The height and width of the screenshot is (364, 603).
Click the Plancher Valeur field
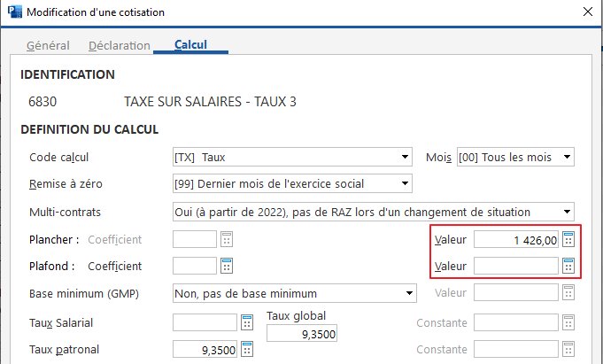point(517,239)
